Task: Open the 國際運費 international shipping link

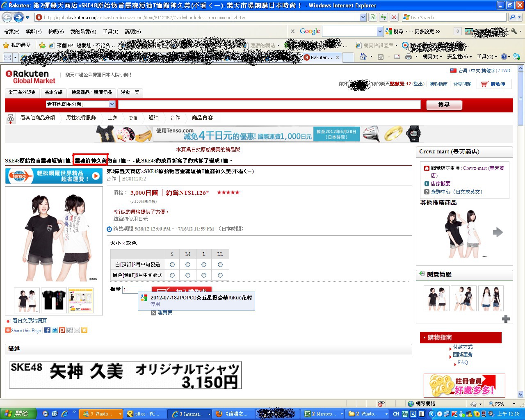Action: [463, 355]
